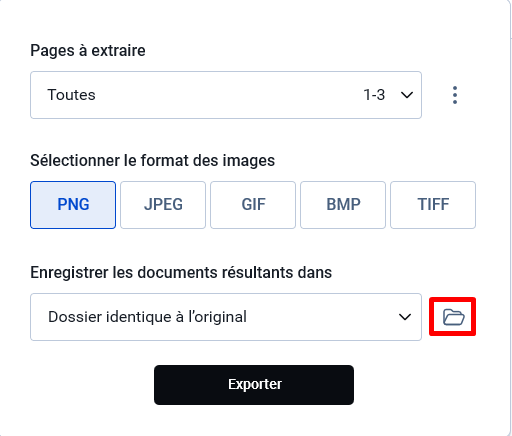
Task: Switch output format to TIFF
Action: pyautogui.click(x=433, y=205)
